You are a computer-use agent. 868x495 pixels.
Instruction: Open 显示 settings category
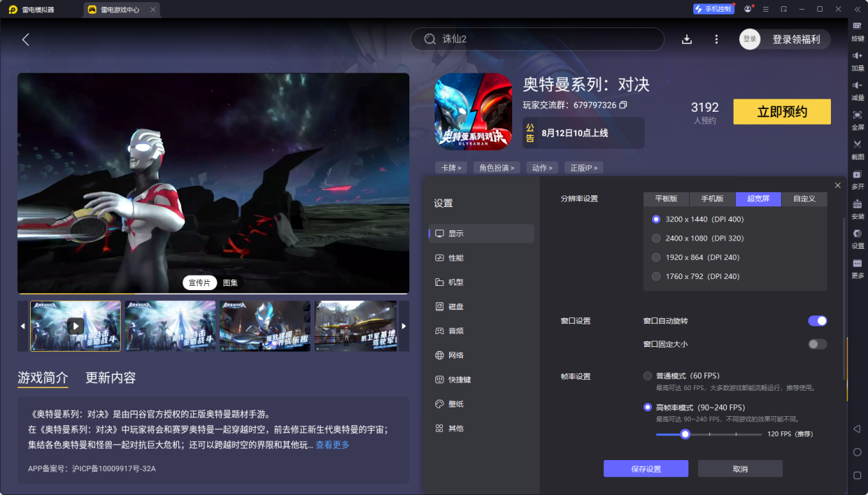pos(481,233)
